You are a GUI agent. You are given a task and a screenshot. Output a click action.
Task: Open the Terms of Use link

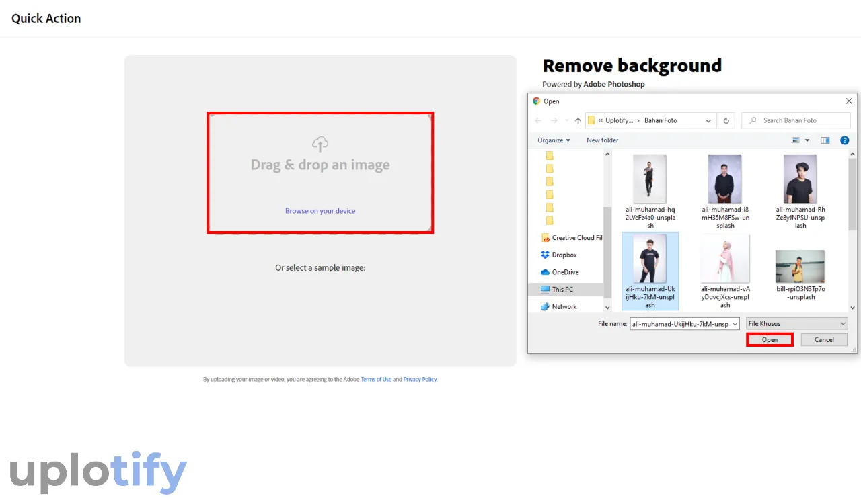[x=376, y=380]
